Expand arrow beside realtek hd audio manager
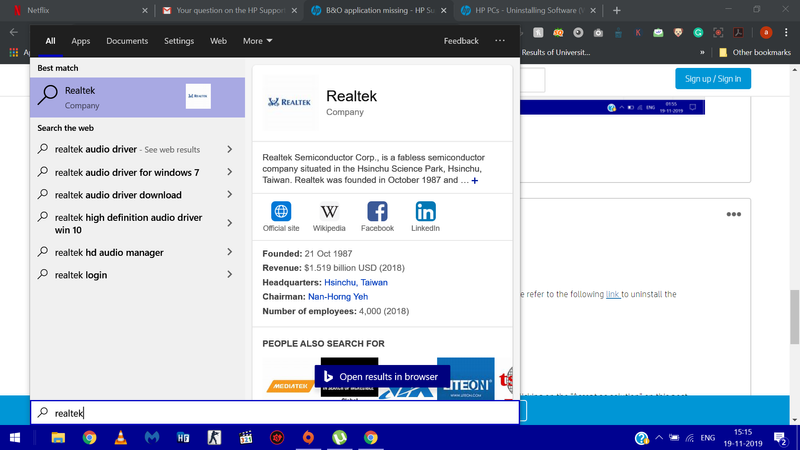The width and height of the screenshot is (800, 450). pos(230,253)
